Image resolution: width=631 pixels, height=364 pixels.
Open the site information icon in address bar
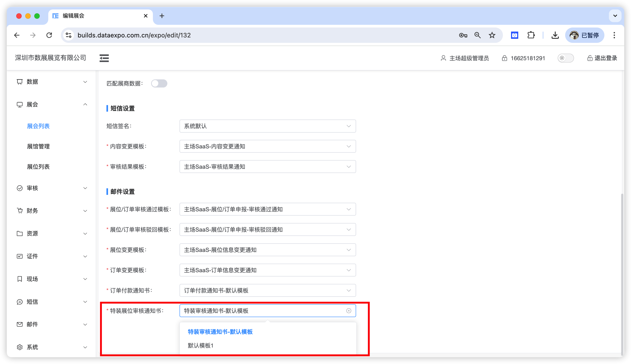pos(69,35)
